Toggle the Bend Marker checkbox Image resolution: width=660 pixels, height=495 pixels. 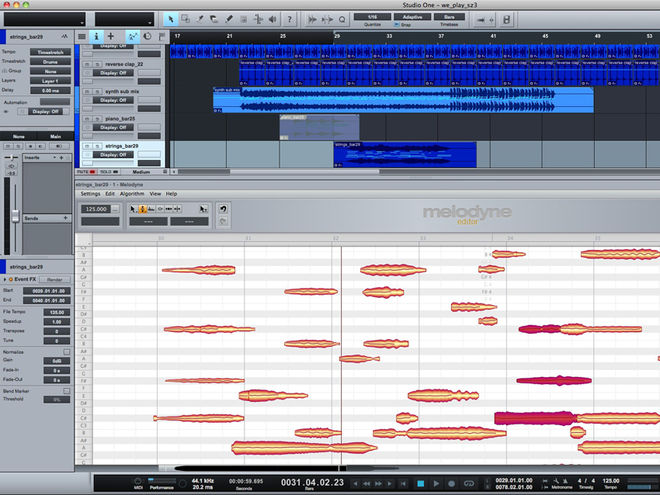point(67,391)
